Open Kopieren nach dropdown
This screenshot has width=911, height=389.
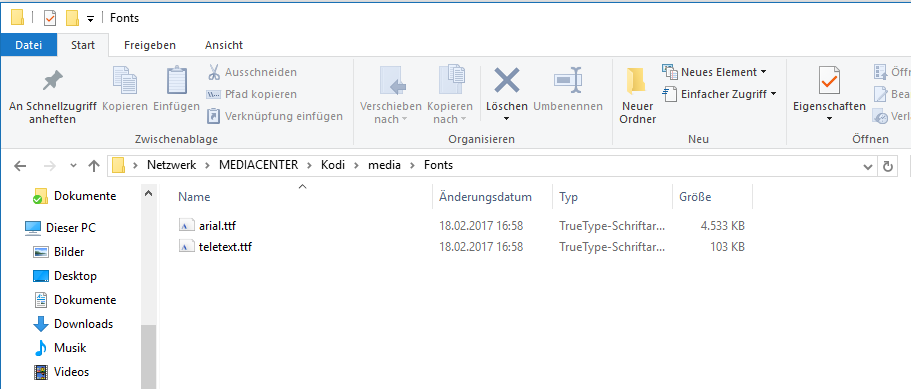pos(449,96)
